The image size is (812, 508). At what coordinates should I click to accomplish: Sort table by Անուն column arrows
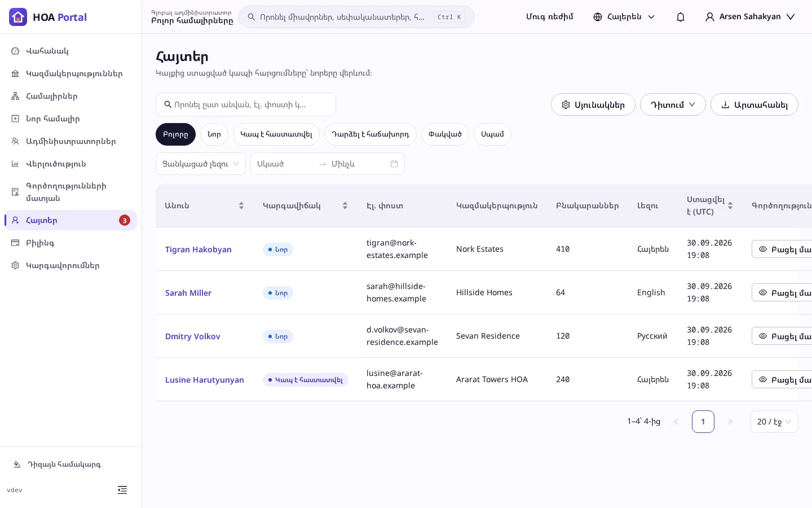[x=241, y=205]
